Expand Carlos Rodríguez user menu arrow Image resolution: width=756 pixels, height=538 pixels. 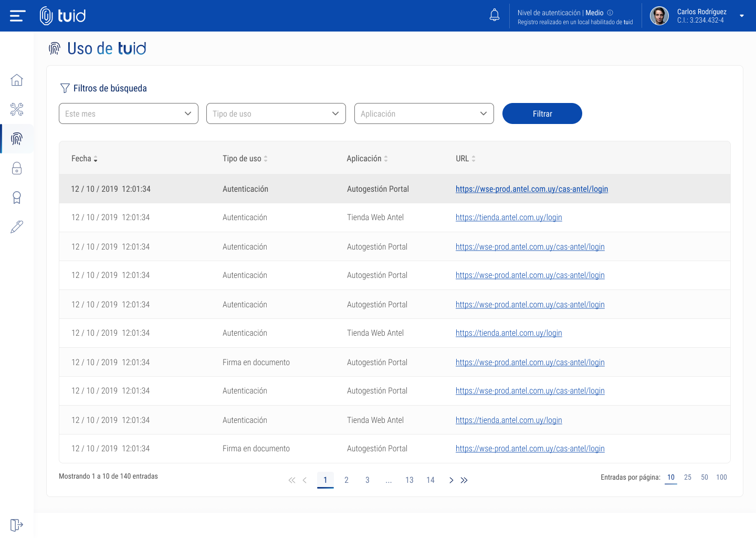pos(742,16)
